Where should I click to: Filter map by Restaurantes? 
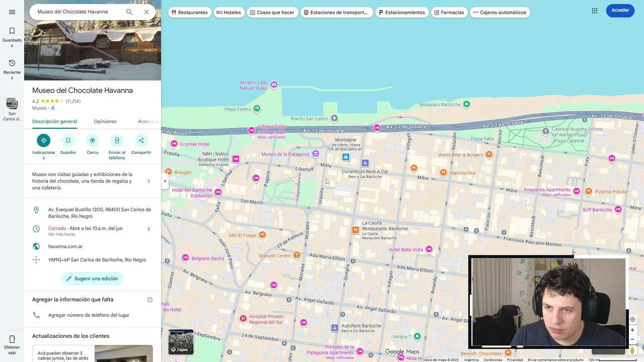[x=190, y=12]
